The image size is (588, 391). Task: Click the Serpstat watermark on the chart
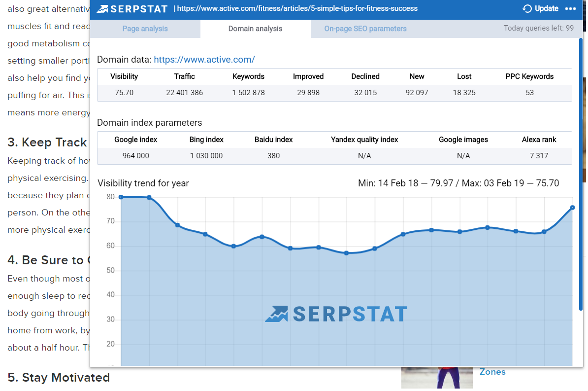tap(336, 314)
